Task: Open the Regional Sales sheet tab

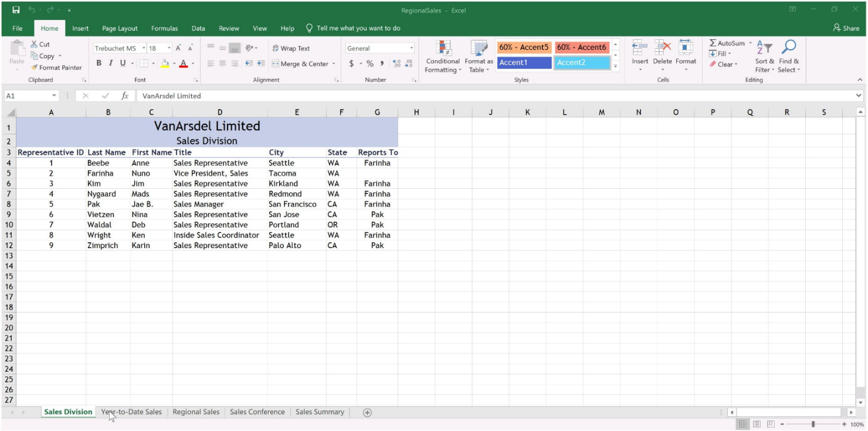Action: (x=196, y=412)
